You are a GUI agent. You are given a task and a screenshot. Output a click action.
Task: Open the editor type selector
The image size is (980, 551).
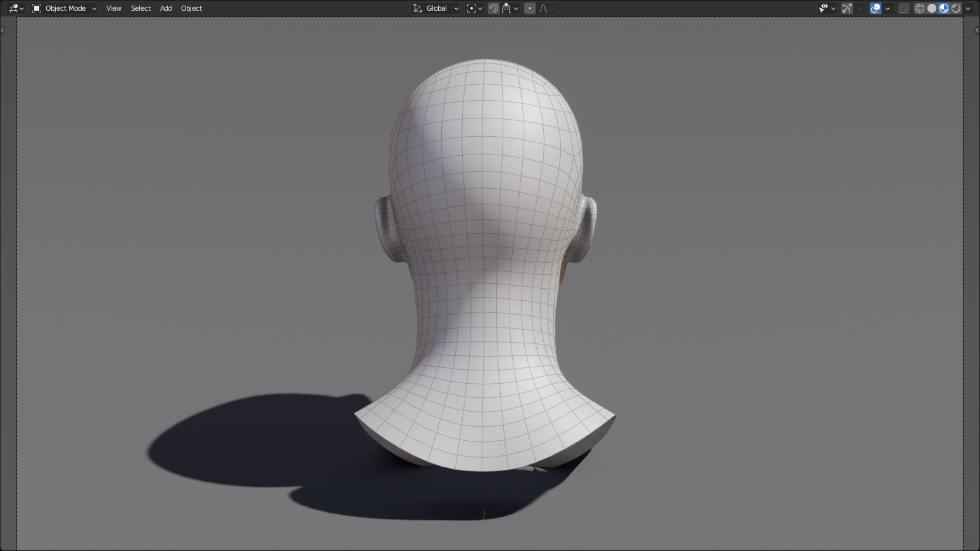click(13, 8)
